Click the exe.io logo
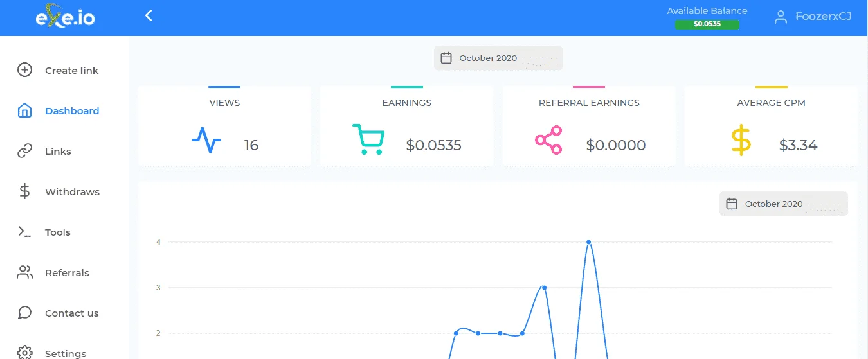Image resolution: width=868 pixels, height=359 pixels. [65, 17]
